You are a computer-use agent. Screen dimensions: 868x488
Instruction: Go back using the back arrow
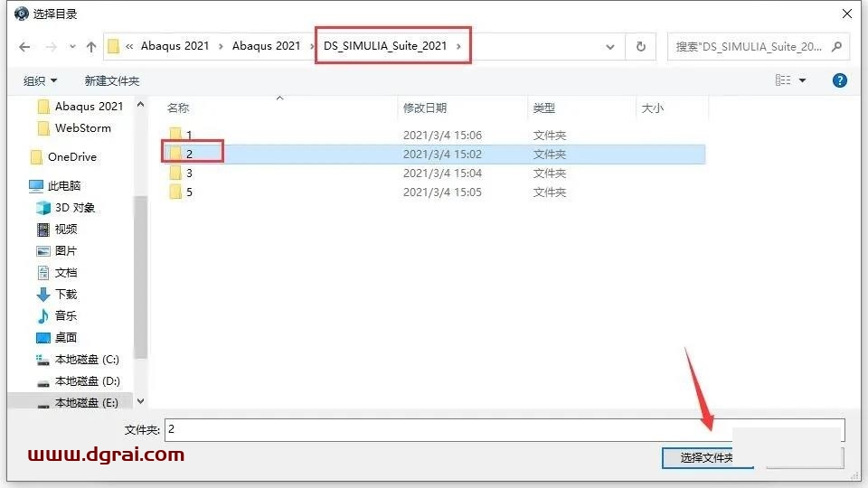coord(24,46)
